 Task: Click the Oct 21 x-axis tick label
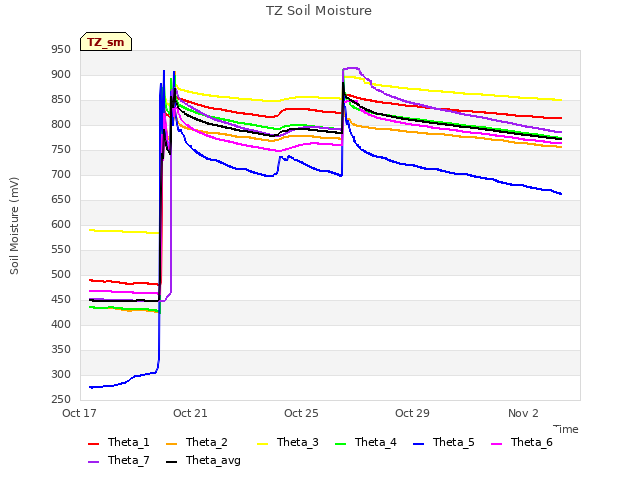[190, 413]
